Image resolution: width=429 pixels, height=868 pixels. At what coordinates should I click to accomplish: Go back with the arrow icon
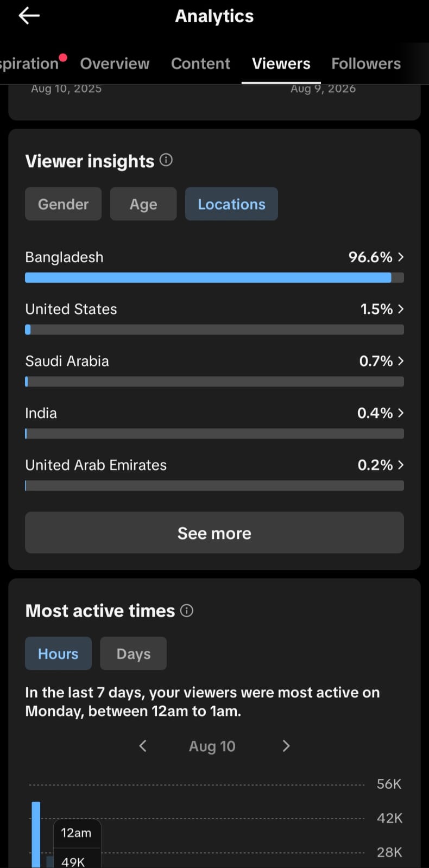(x=29, y=16)
